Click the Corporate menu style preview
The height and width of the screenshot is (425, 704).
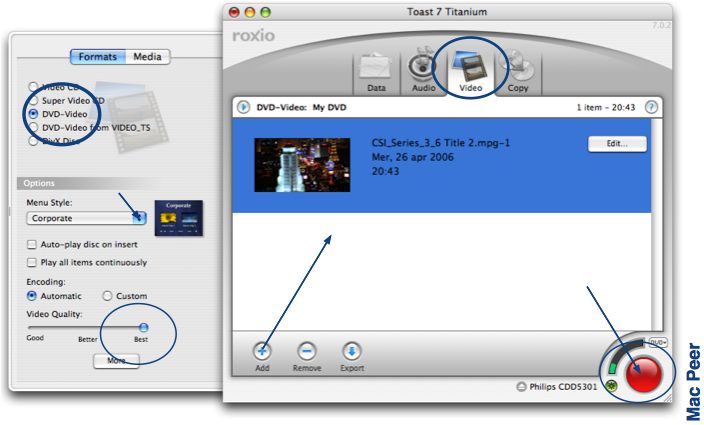pos(179,218)
